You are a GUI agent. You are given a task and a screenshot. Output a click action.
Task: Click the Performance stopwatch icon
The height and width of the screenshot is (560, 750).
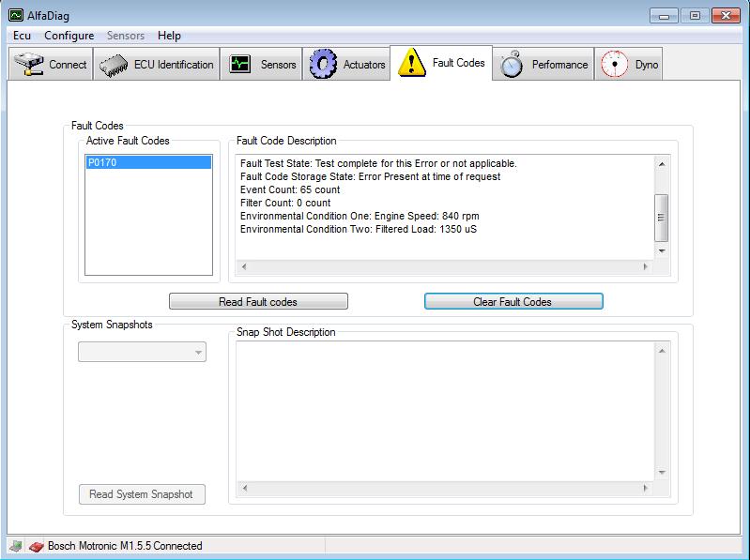coord(512,64)
